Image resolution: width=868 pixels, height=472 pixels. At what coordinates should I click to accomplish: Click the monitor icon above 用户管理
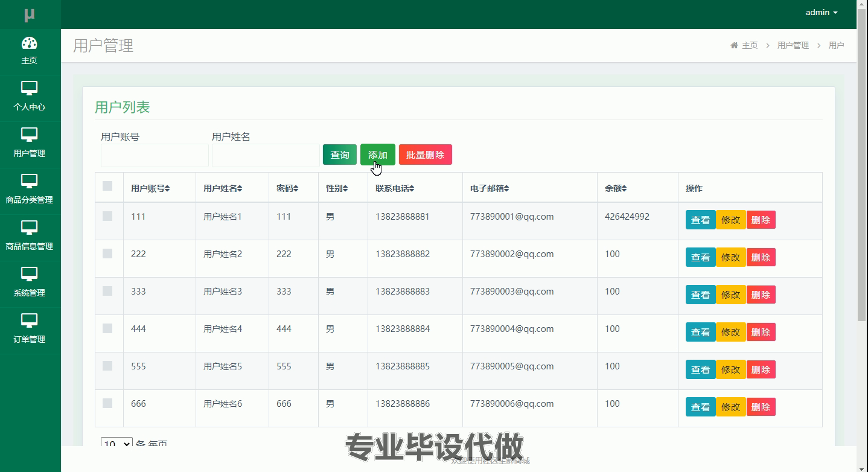pyautogui.click(x=29, y=135)
